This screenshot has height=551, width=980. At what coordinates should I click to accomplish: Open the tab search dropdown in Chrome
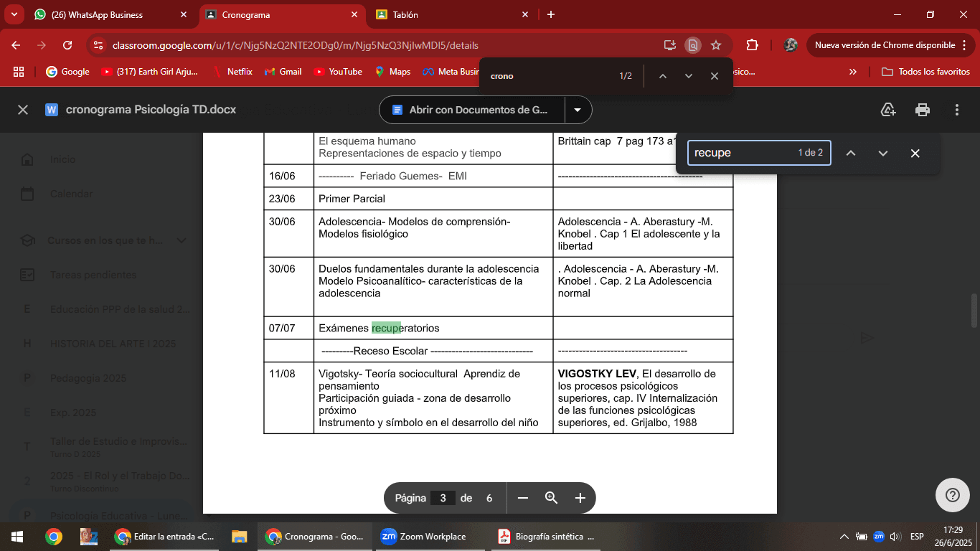pos(14,14)
